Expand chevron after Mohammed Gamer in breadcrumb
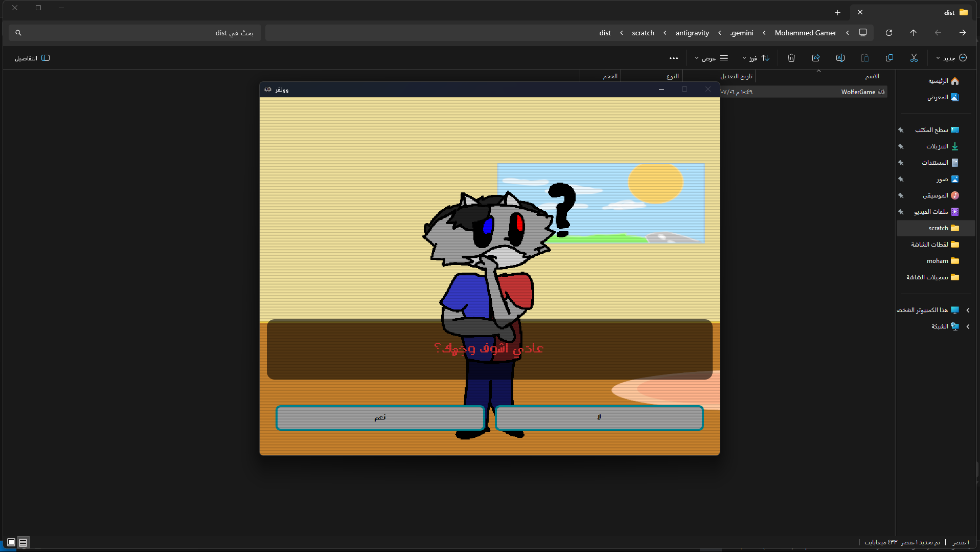 [x=764, y=33]
